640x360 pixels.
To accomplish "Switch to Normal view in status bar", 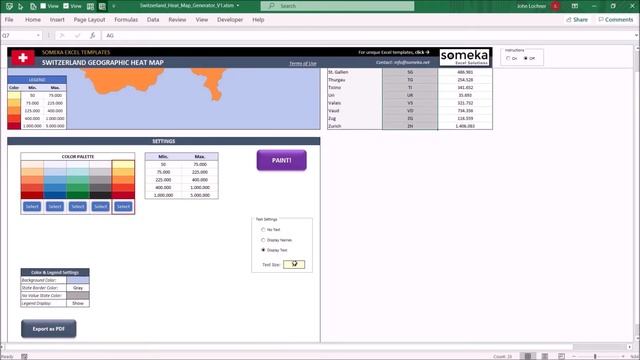I will (528, 356).
